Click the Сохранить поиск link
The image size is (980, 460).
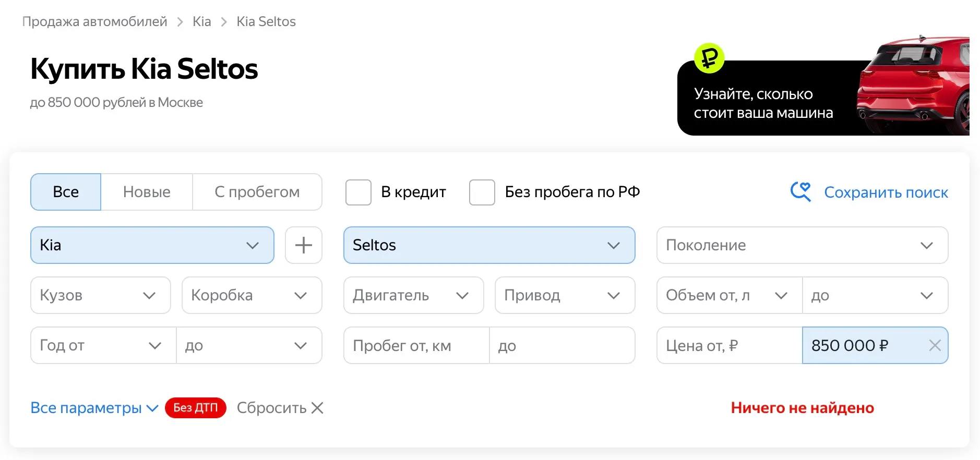pyautogui.click(x=886, y=192)
